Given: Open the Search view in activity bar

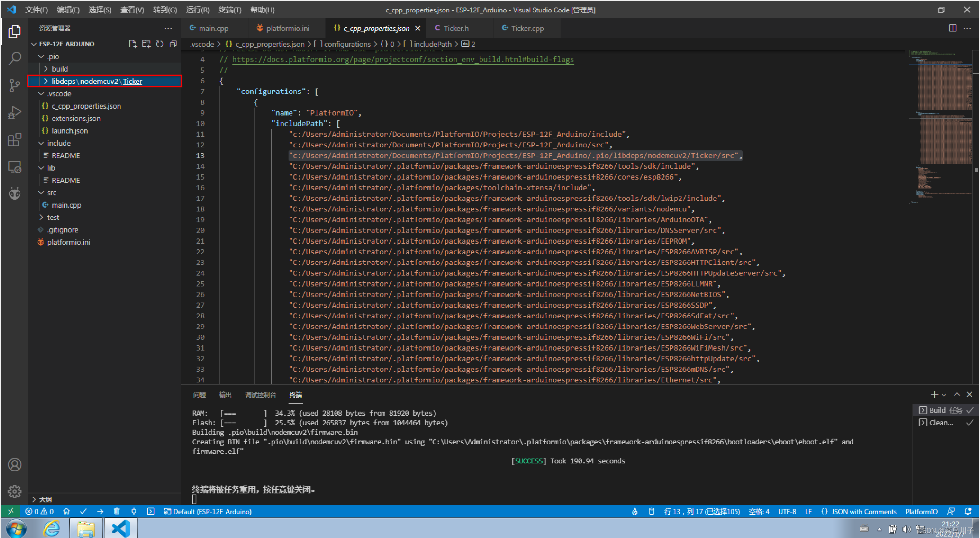Looking at the screenshot, I should pyautogui.click(x=15, y=58).
